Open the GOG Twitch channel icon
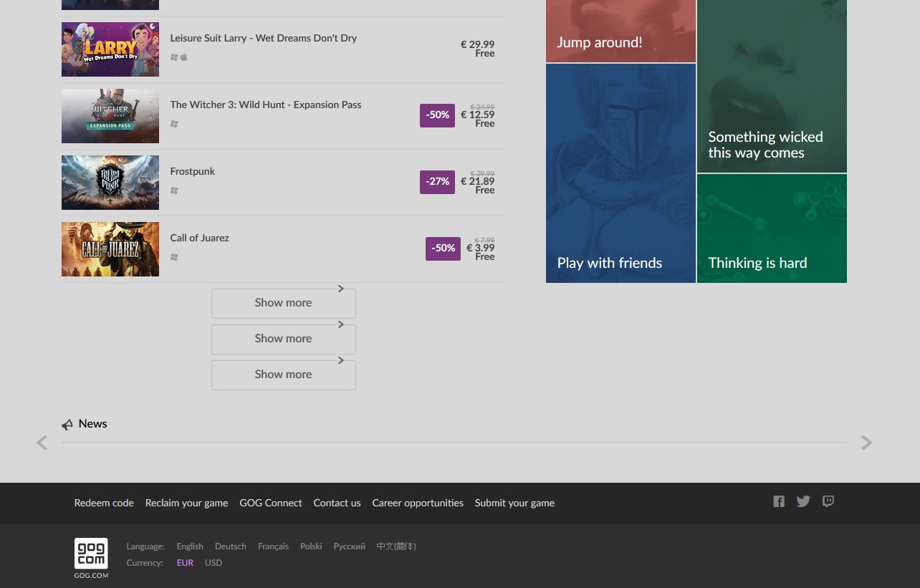Image resolution: width=920 pixels, height=588 pixels. [x=828, y=501]
